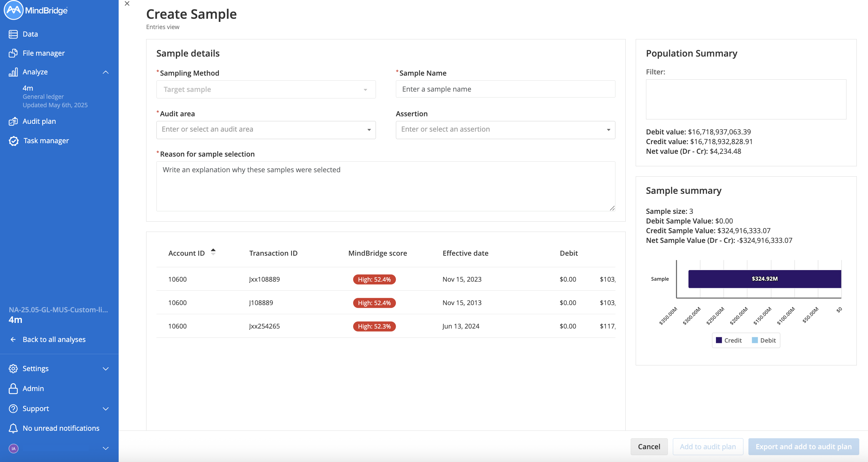Open the user account menu at bottom
This screenshot has width=868, height=462.
13,449
